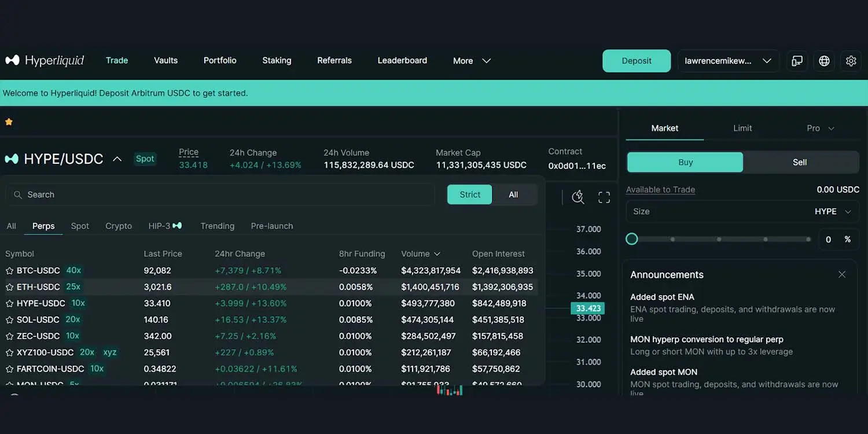868x434 pixels.
Task: Favorite BTC-USDC with its star icon
Action: pyautogui.click(x=9, y=271)
